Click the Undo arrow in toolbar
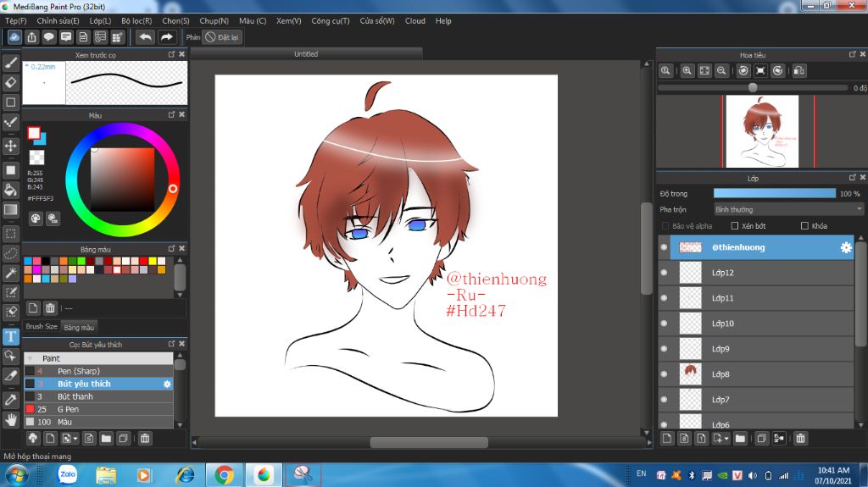Viewport: 868px width, 487px height. coord(146,37)
